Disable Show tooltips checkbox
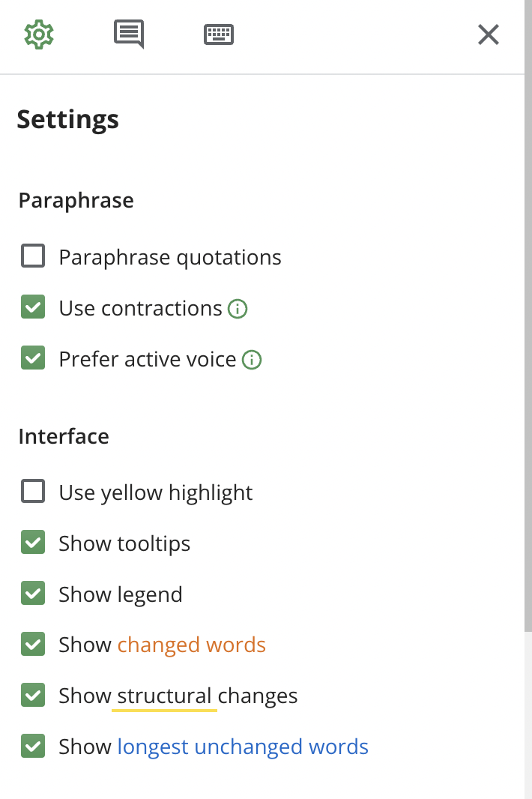Screen dimensions: 532x799 [x=33, y=542]
